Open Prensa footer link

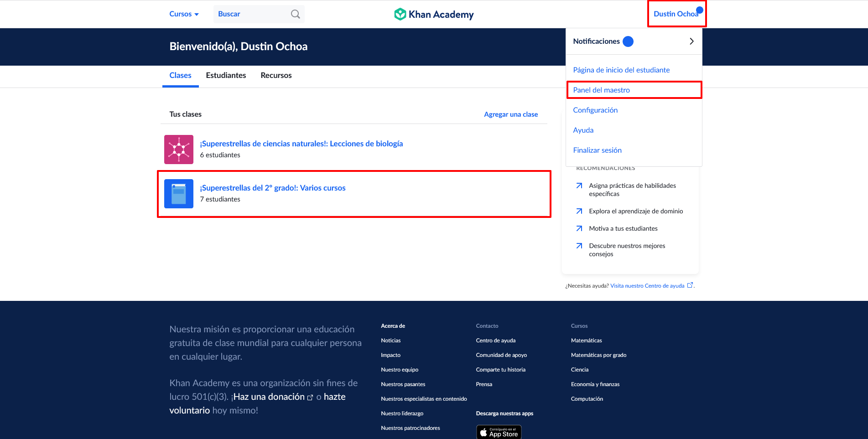click(484, 384)
